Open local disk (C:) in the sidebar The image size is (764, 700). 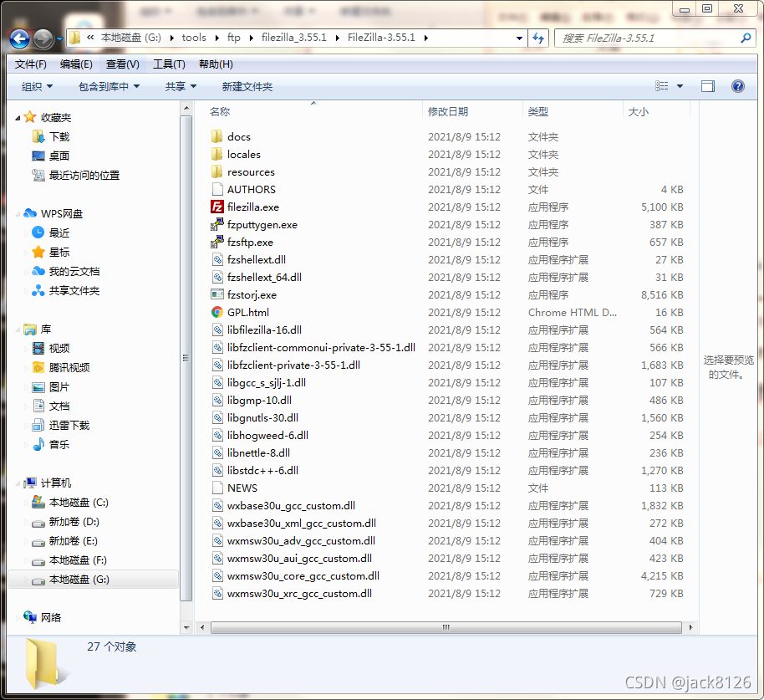(x=79, y=502)
